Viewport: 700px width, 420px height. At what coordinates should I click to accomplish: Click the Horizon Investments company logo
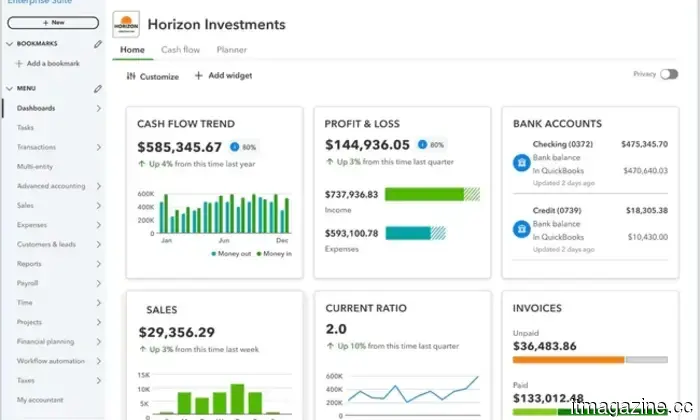click(126, 24)
